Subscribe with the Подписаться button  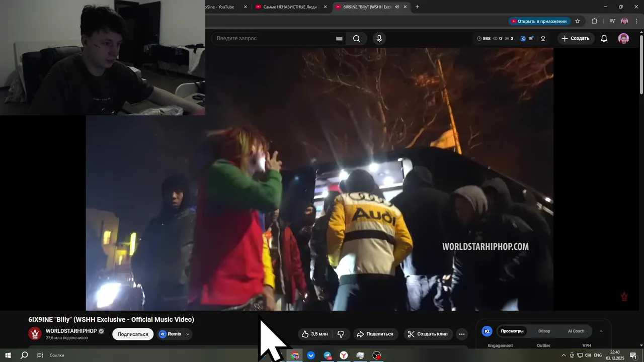[133, 334]
